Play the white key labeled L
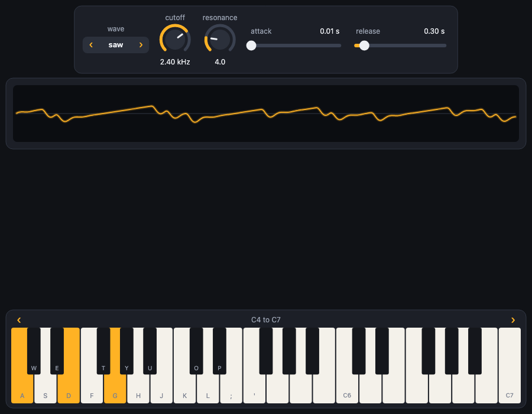 (x=207, y=390)
